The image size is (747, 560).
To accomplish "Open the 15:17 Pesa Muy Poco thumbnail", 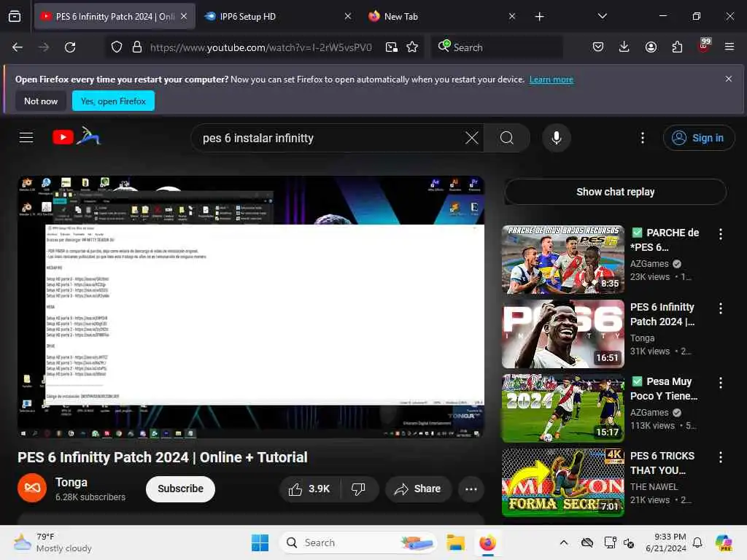I will 563,408.
